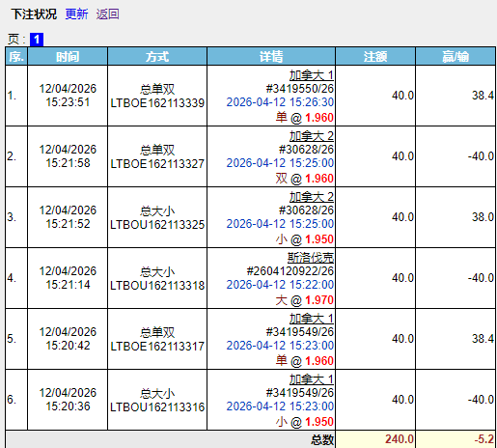Click time 15:21:52 in row 3

68,224
